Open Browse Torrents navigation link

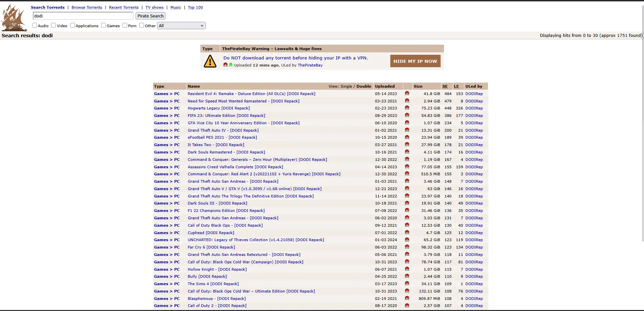click(x=87, y=7)
